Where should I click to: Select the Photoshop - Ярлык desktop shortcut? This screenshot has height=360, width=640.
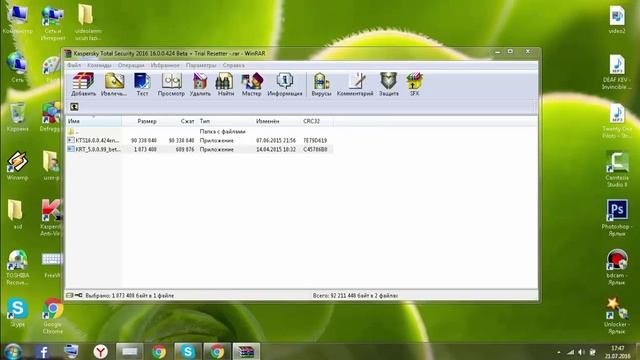[617, 218]
